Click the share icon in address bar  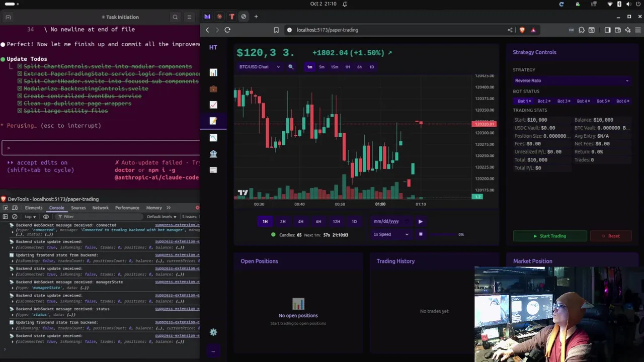tap(510, 30)
